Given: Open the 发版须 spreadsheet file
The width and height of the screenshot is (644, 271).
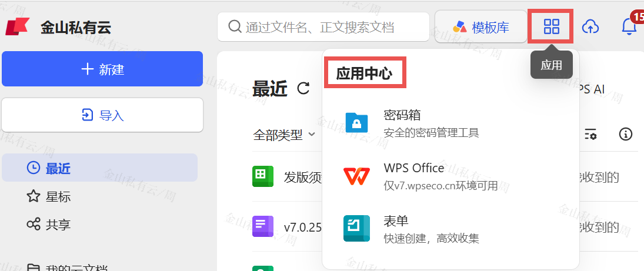Looking at the screenshot, I should tap(304, 177).
